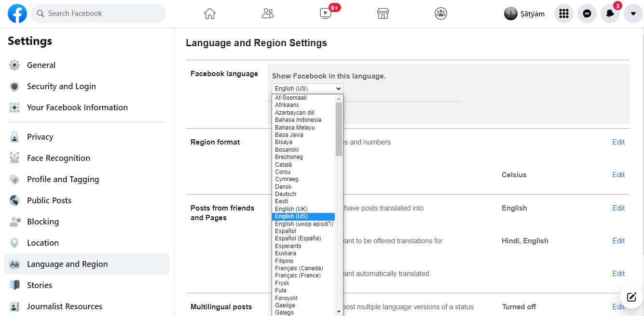Click the Facebook language select box
Screen dimensions: 644x316
tap(307, 88)
